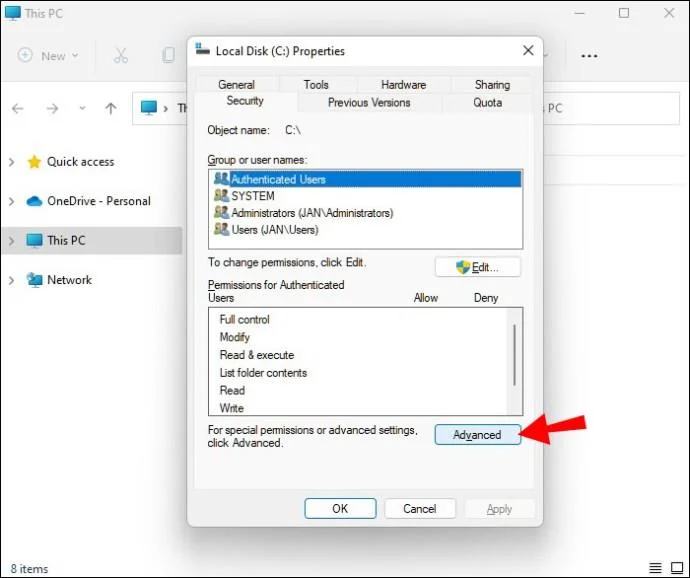Click the SYSTEM group icon
690x578 pixels.
[221, 195]
